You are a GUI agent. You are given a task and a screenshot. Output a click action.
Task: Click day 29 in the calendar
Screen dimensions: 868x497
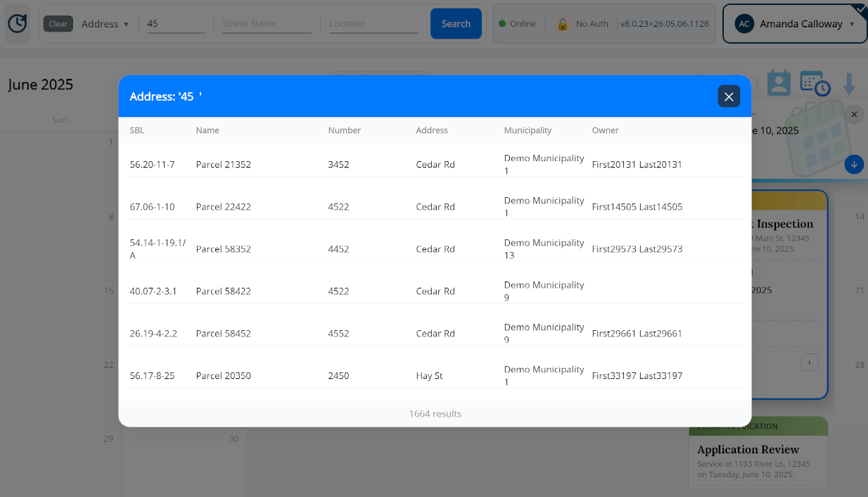108,439
